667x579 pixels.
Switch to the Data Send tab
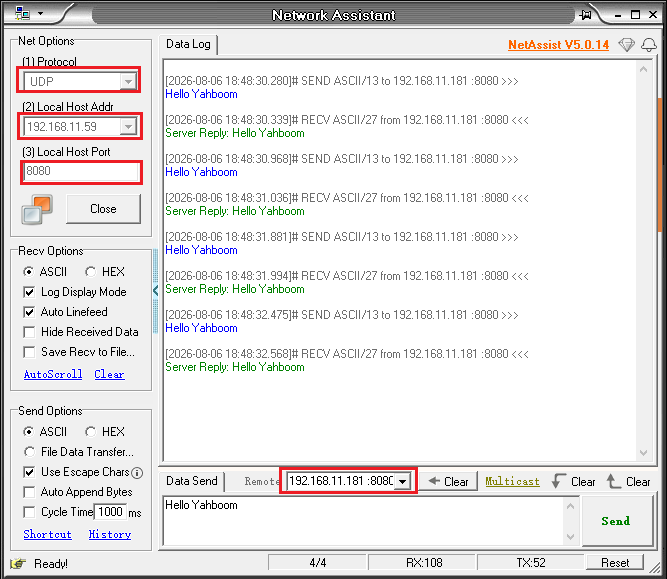pyautogui.click(x=191, y=481)
